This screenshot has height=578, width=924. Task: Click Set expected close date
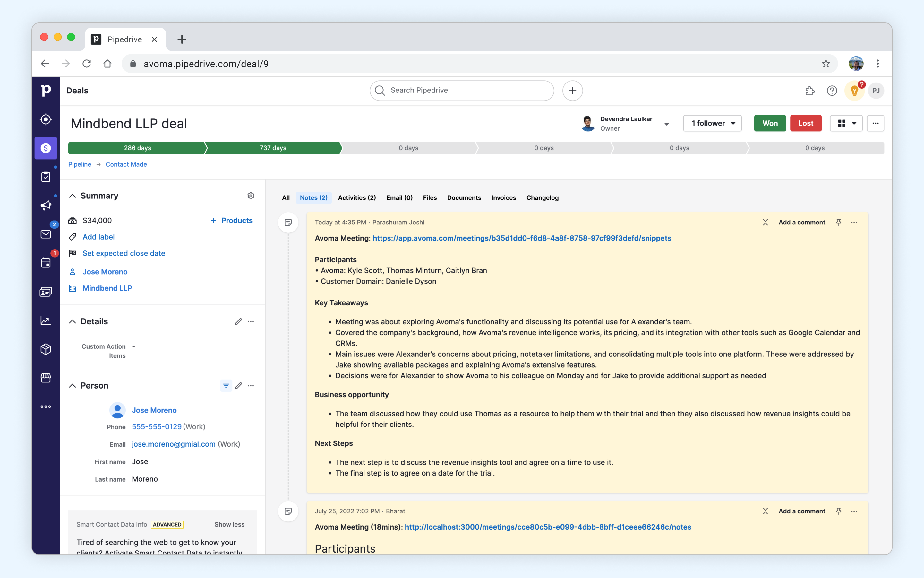(124, 253)
